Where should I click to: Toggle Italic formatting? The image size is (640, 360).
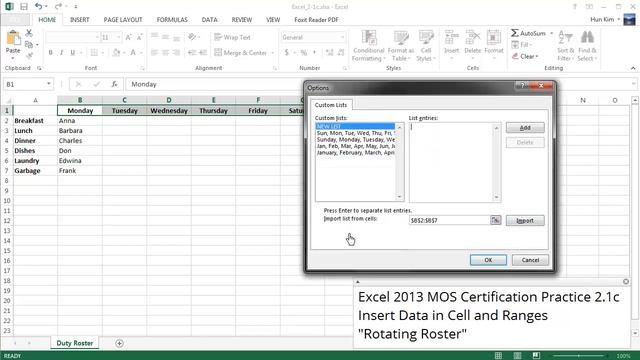coord(62,53)
